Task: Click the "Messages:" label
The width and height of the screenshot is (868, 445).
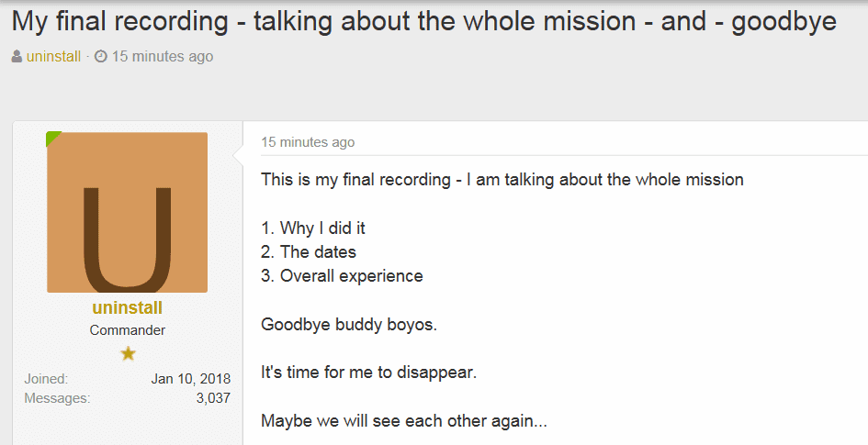Action: coord(57,398)
